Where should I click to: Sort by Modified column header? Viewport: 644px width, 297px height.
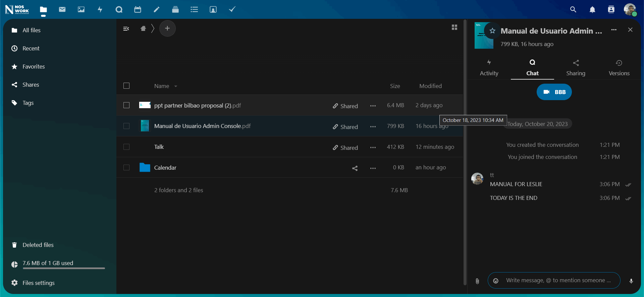pyautogui.click(x=430, y=86)
